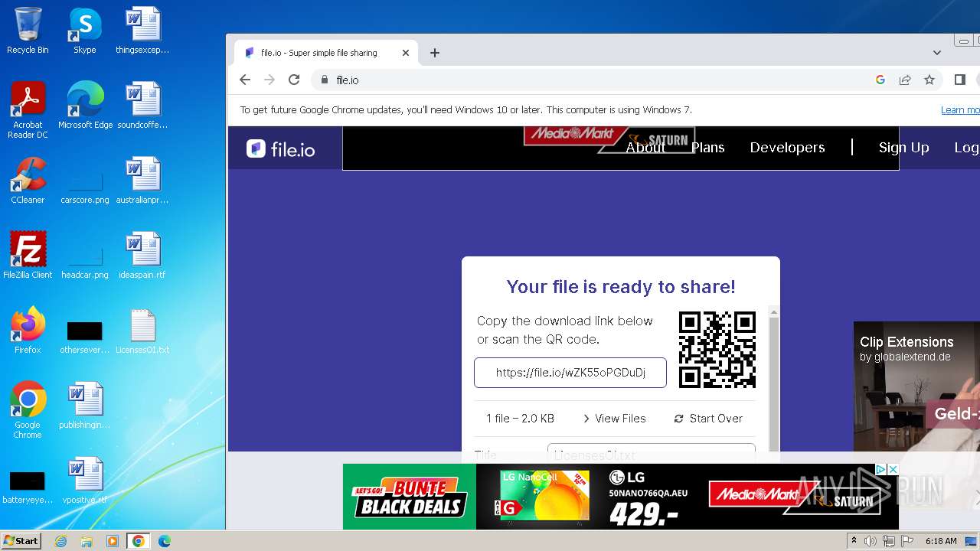Click Sign Up on file.io
Image resolution: width=980 pixels, height=551 pixels.
coord(903,148)
